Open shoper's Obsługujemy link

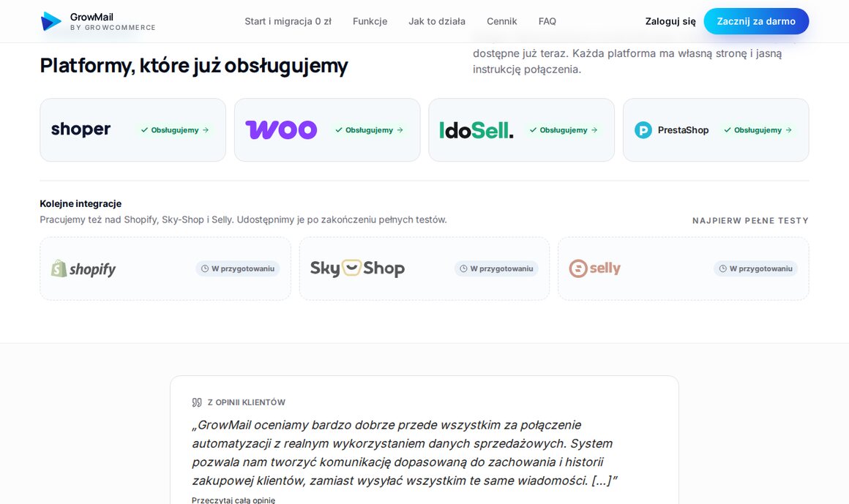pyautogui.click(x=175, y=130)
